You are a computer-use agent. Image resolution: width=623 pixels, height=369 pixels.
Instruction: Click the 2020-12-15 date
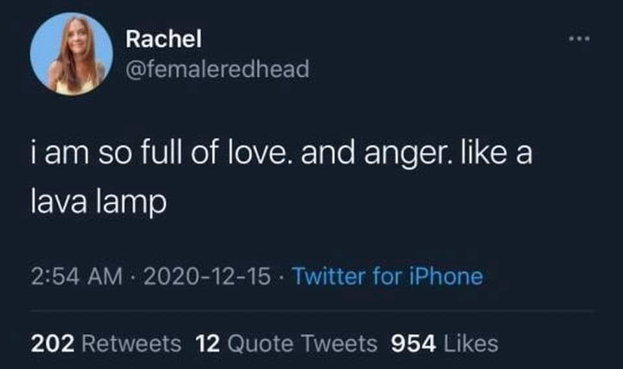point(207,276)
